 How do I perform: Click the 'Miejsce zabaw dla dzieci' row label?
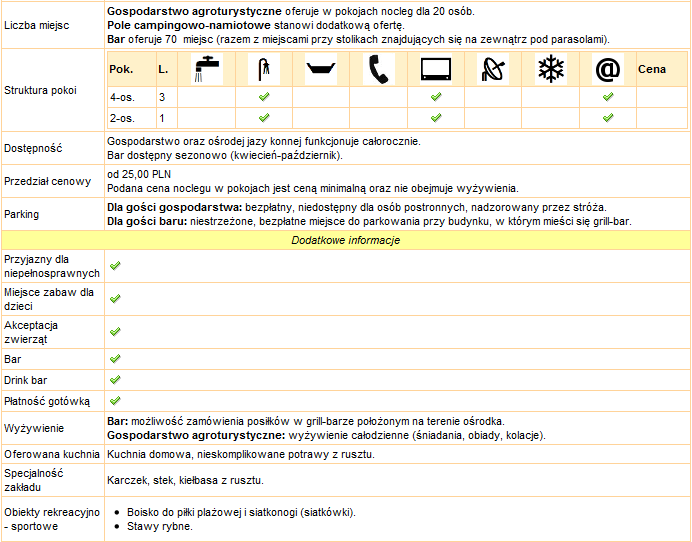(x=49, y=299)
